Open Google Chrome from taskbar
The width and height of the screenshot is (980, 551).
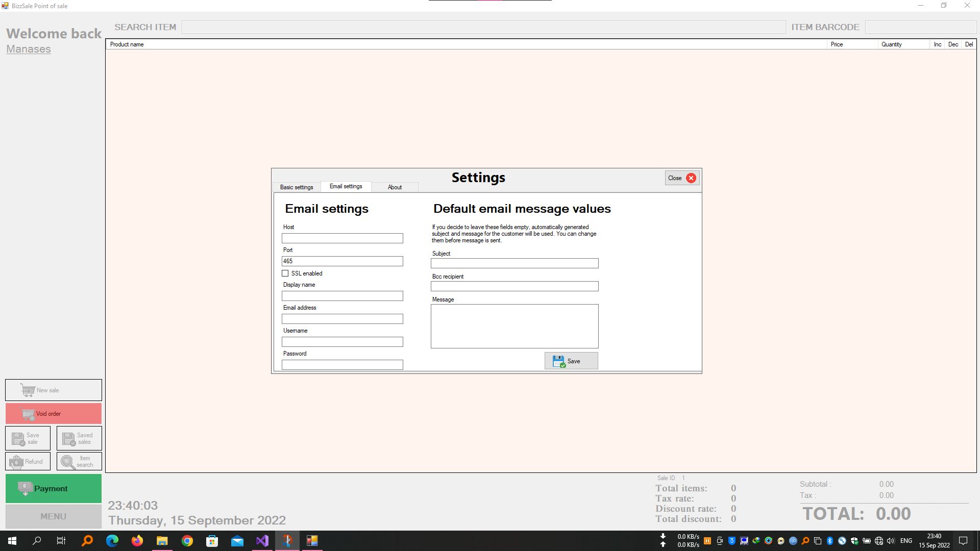click(187, 541)
